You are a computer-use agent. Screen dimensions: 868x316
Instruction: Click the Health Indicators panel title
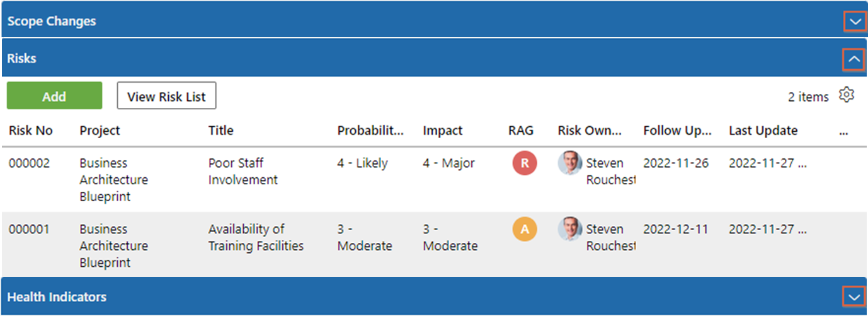pyautogui.click(x=57, y=297)
